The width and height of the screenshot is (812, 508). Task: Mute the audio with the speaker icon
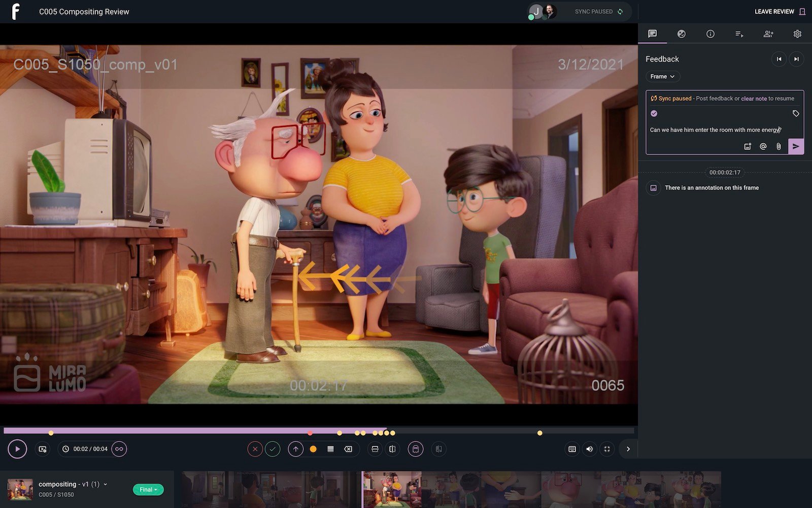click(589, 449)
